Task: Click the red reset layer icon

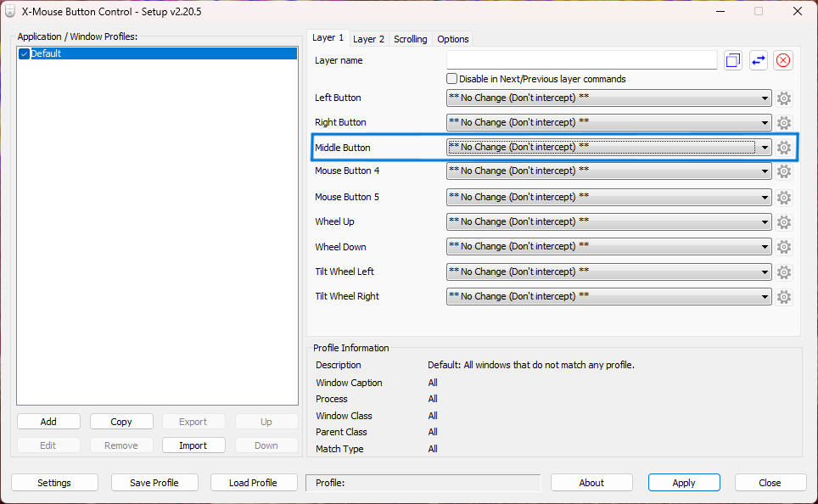Action: 783,60
